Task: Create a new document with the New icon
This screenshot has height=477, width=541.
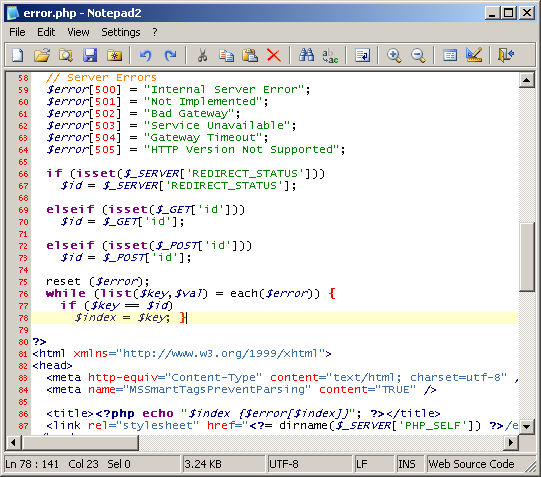Action: 18,55
